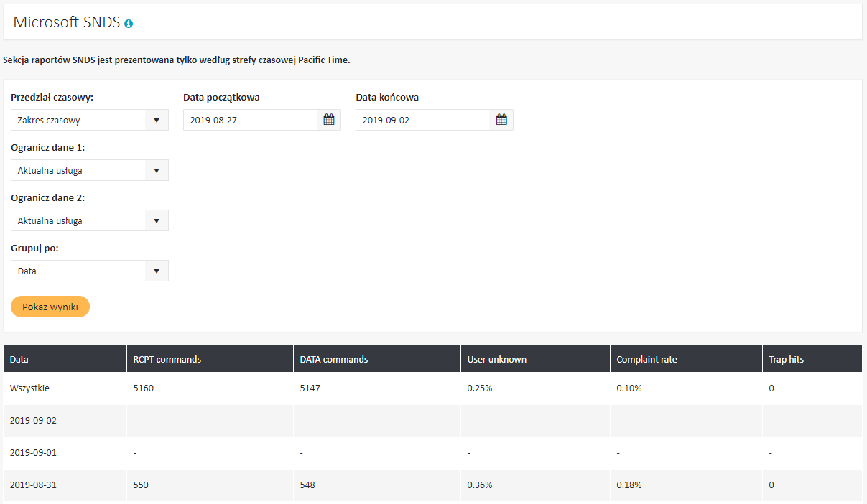This screenshot has width=867, height=504.
Task: Click the Complaint rate value 0.10%
Action: click(x=629, y=388)
